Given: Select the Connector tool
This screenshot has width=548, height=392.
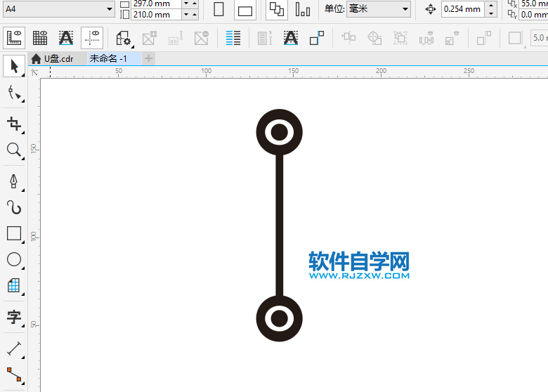Looking at the screenshot, I should coord(14,374).
